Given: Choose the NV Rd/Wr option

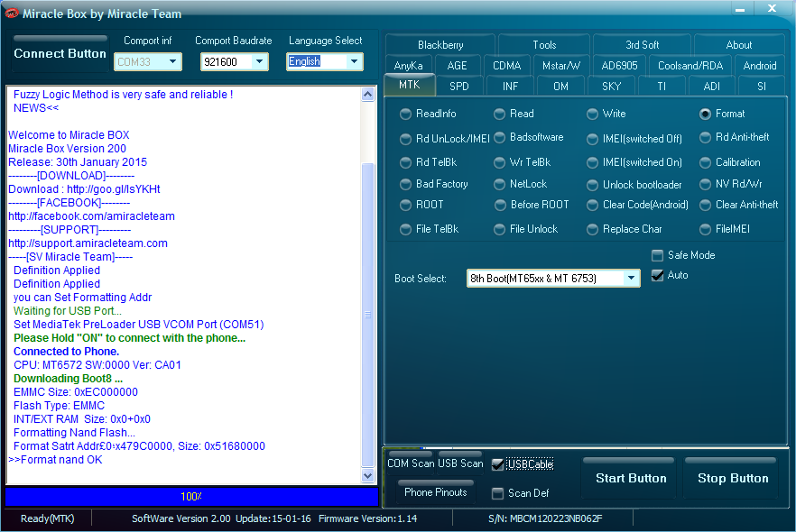Looking at the screenshot, I should point(705,184).
